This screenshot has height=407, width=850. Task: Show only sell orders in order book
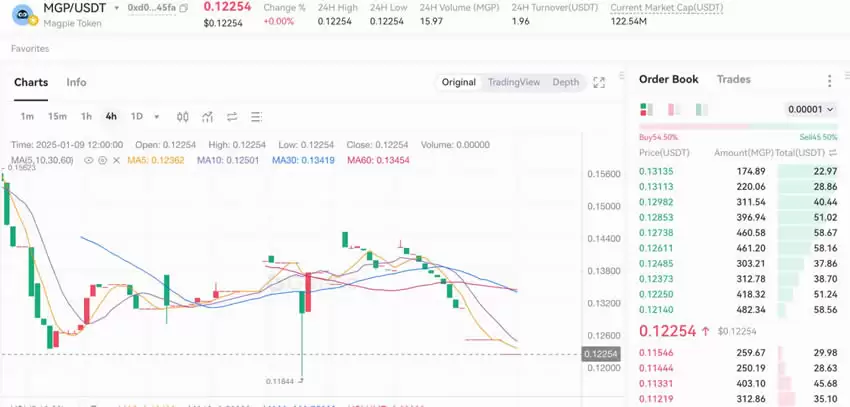tap(673, 109)
